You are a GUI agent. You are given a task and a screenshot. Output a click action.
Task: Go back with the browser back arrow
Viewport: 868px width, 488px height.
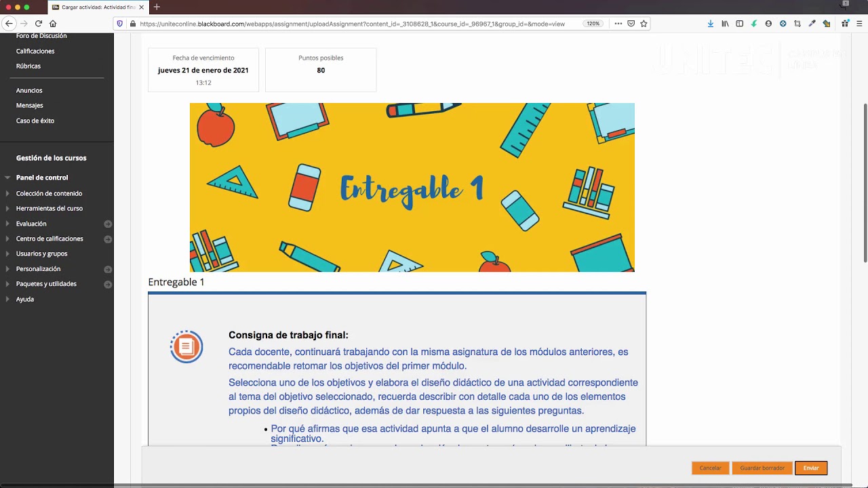pos(9,23)
